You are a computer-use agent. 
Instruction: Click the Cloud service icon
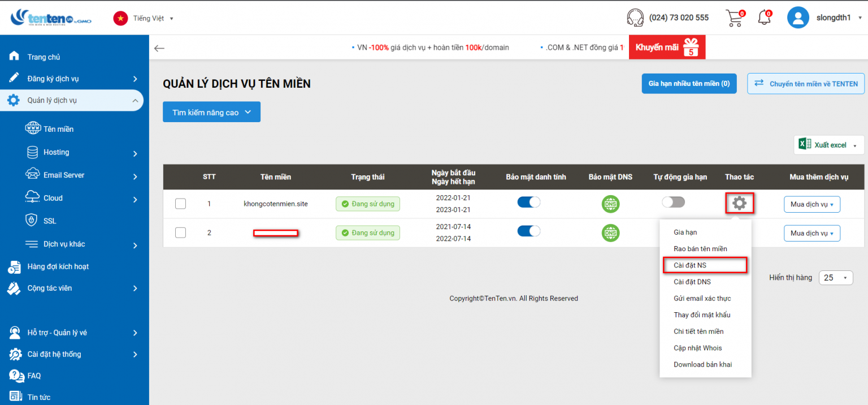coord(33,197)
